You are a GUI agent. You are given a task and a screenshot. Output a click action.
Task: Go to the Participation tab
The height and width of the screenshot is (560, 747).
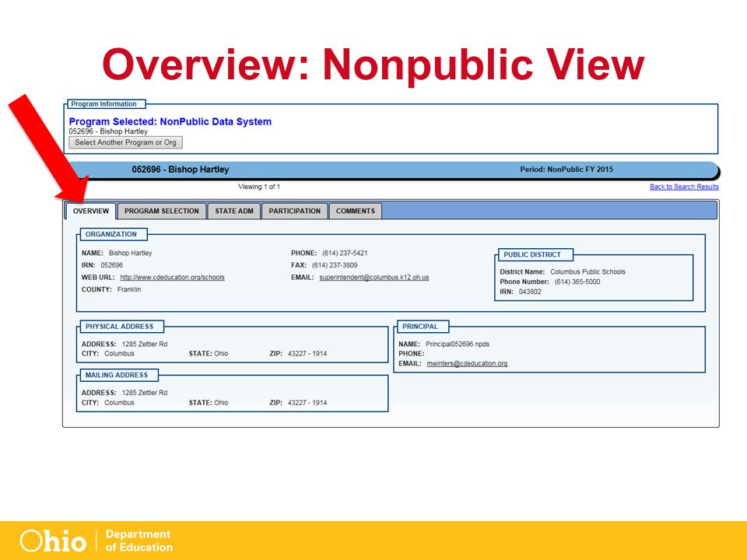[294, 211]
